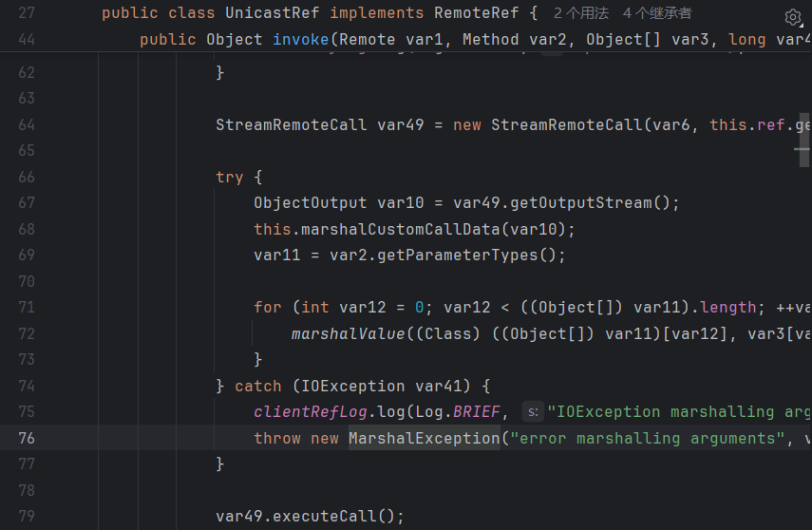812x530 pixels.
Task: Click the MarshalException class name
Action: click(x=424, y=438)
